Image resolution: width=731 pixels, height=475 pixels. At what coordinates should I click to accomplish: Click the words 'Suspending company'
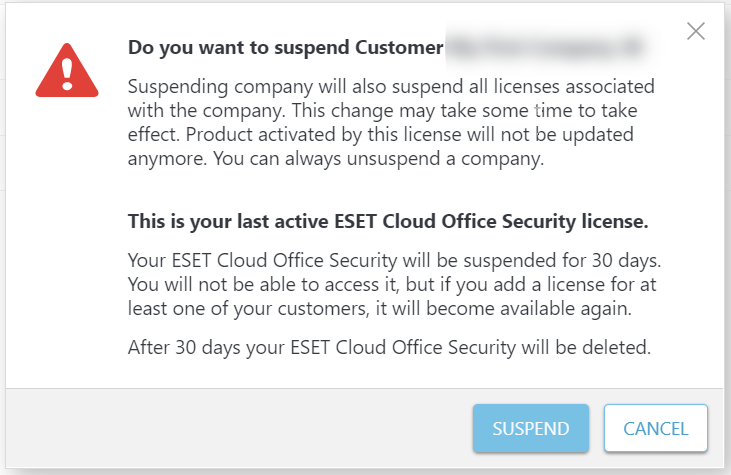(220, 87)
